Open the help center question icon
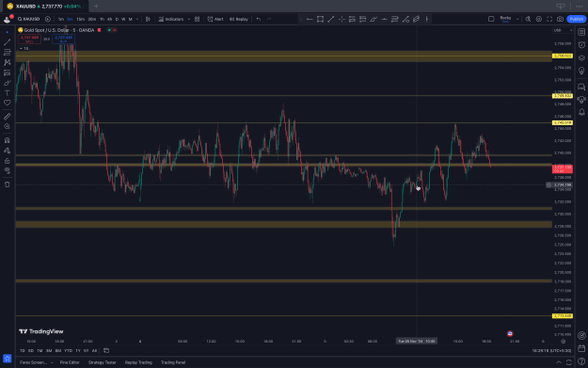Image resolution: width=588 pixels, height=368 pixels. coord(581,361)
